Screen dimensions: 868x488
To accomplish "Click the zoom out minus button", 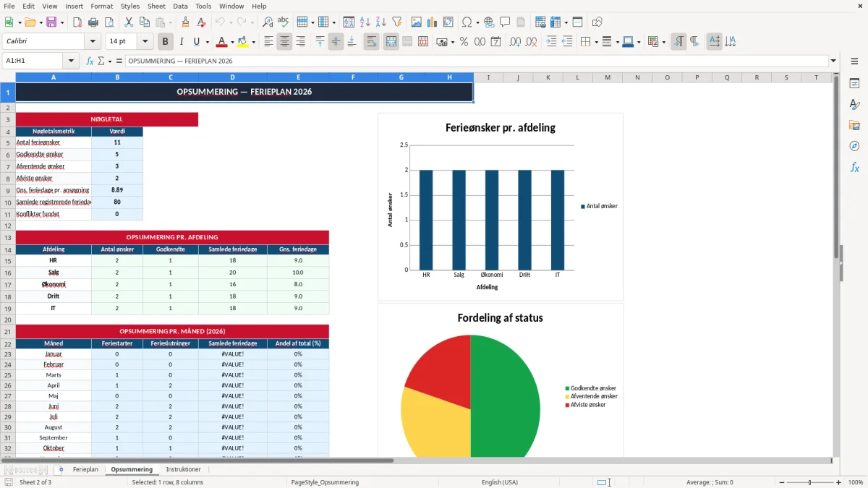I will [781, 482].
